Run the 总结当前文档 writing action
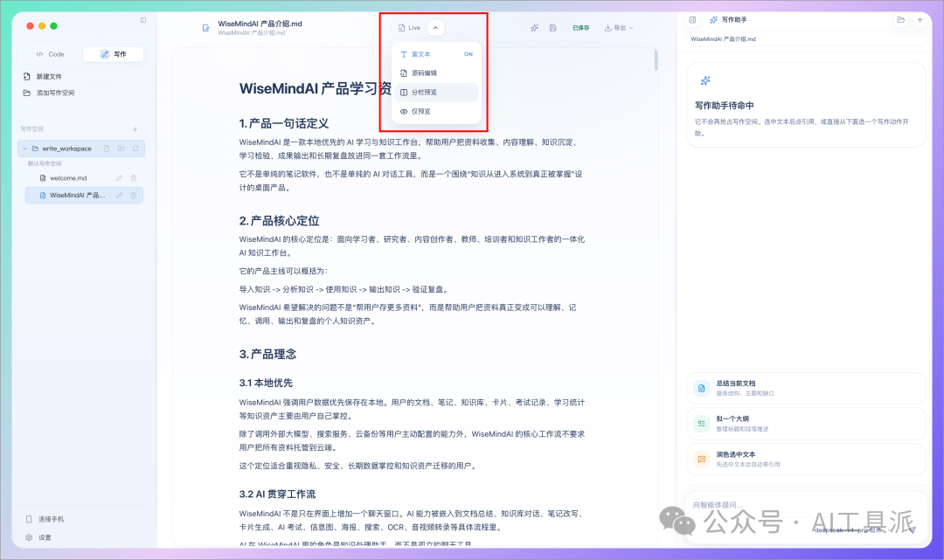Image resolution: width=944 pixels, height=560 pixels. coord(806,388)
